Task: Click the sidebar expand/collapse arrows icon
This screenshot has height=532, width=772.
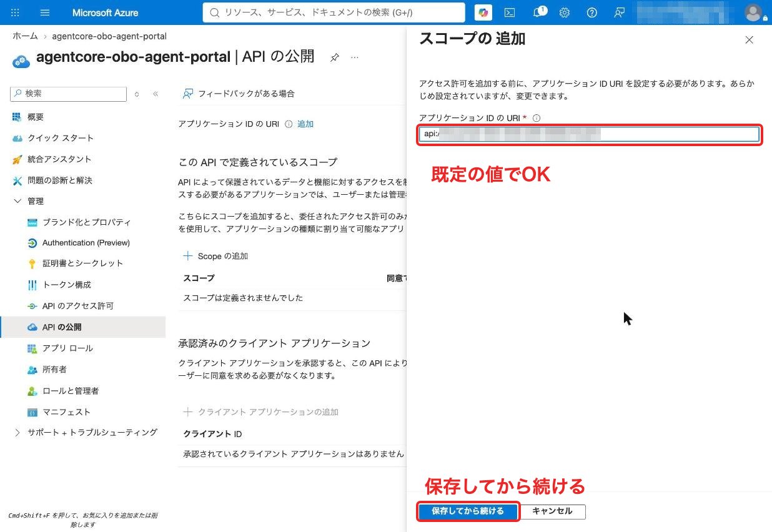Action: click(137, 94)
